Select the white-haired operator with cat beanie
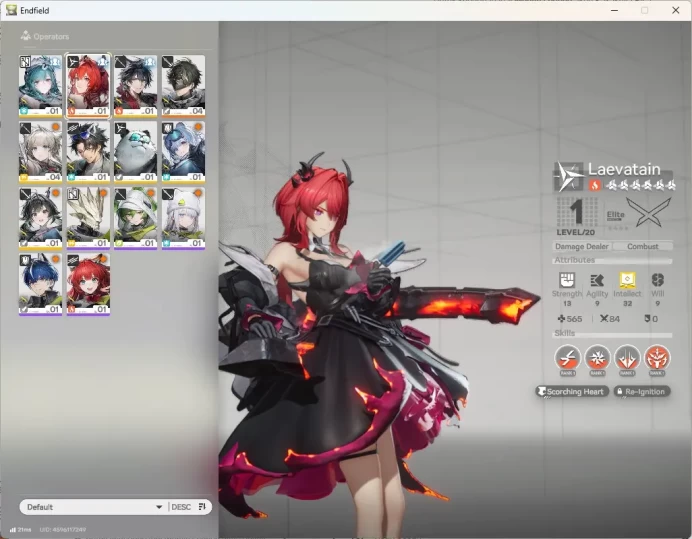Screen dimensions: 692x539 coord(183,218)
